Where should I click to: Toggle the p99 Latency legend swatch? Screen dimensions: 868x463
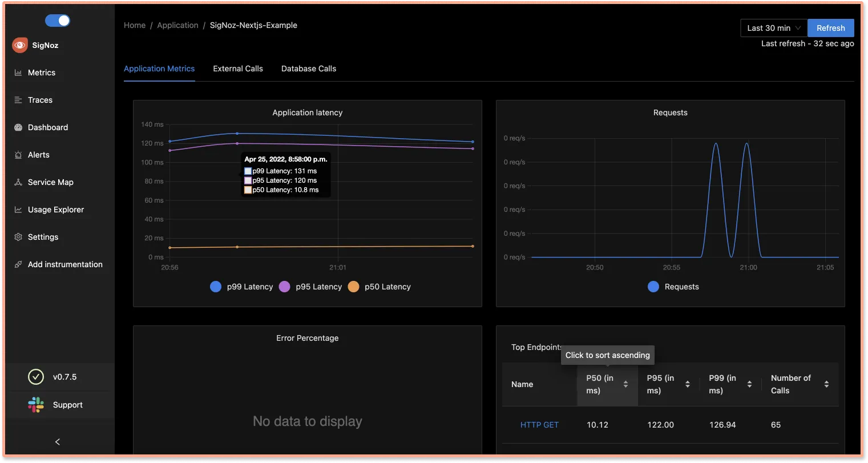tap(216, 287)
